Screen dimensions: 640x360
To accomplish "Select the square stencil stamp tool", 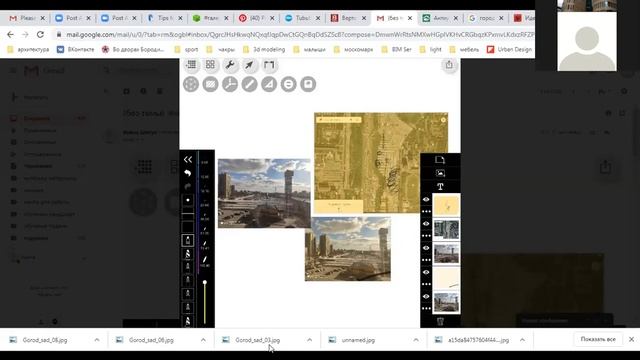I will point(308,84).
